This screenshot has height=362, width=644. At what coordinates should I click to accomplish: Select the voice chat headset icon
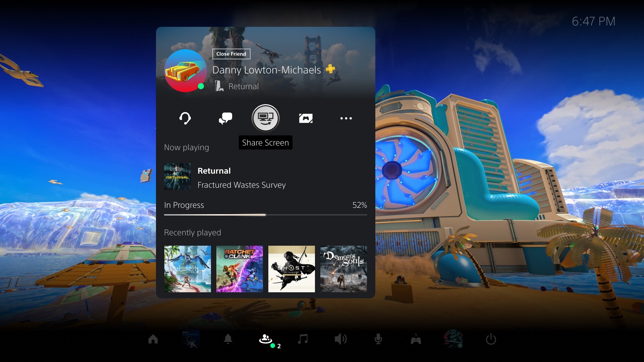[x=185, y=118]
